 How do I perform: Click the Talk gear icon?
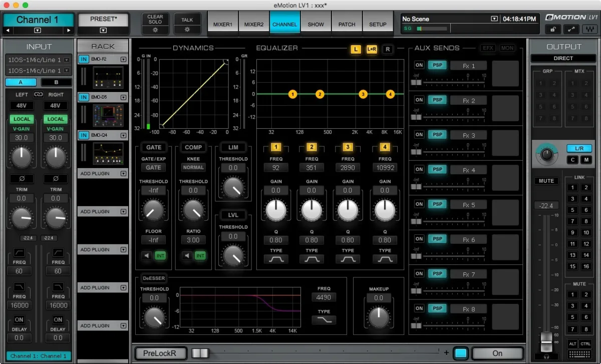(187, 30)
